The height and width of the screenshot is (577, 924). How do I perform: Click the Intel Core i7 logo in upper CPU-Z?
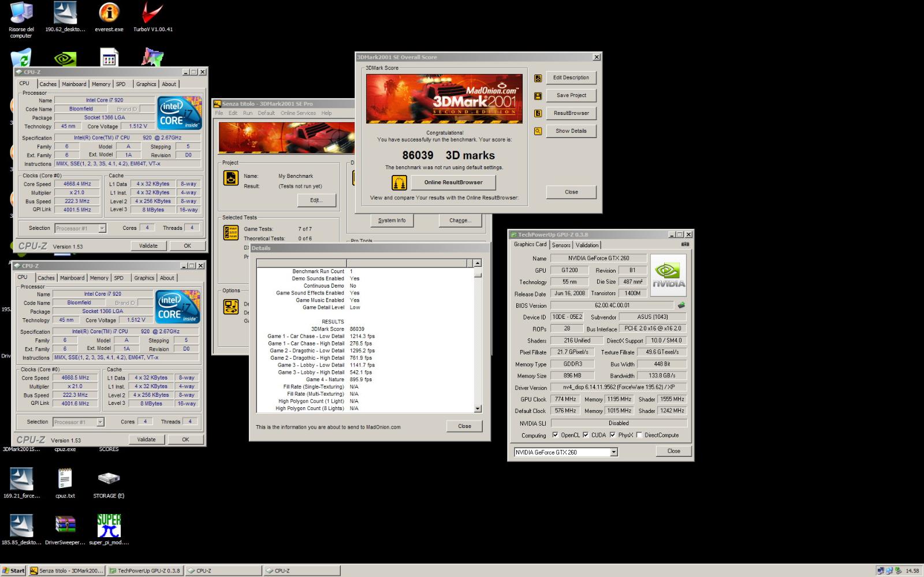click(179, 113)
